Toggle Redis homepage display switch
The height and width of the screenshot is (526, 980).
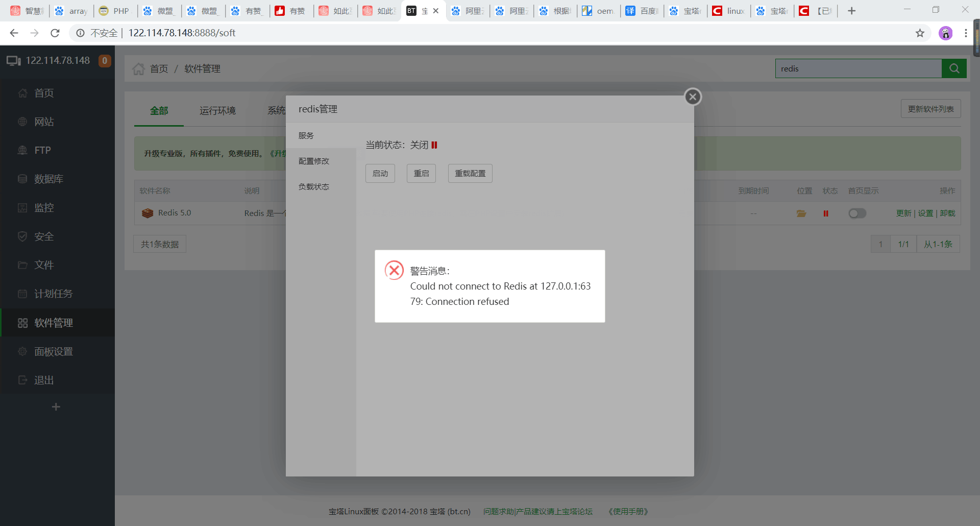857,213
